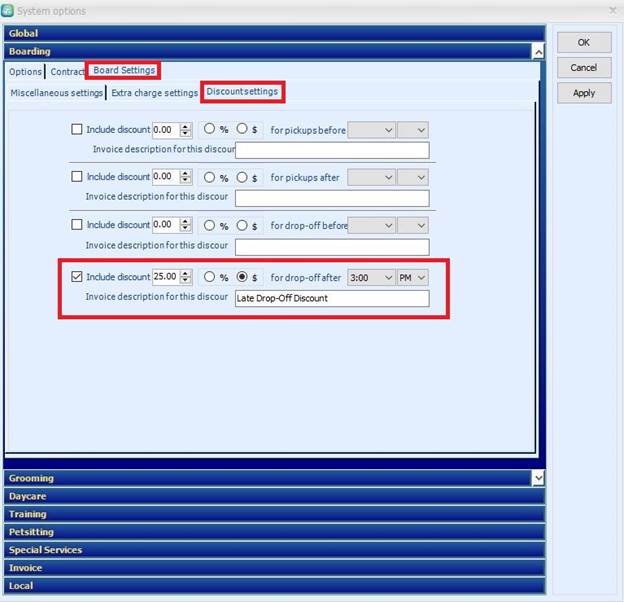This screenshot has height=602, width=624.
Task: Click the Grooming section header
Action: coord(267,478)
